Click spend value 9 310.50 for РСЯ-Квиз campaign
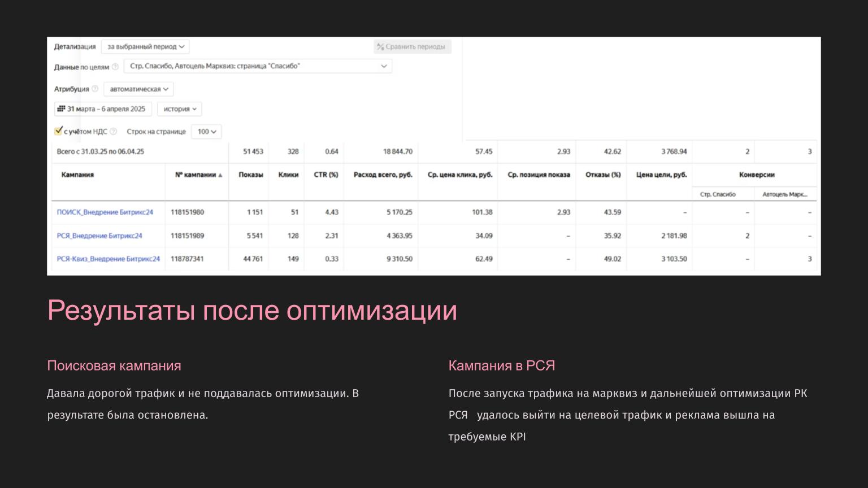Viewport: 868px width, 488px height. (x=400, y=259)
